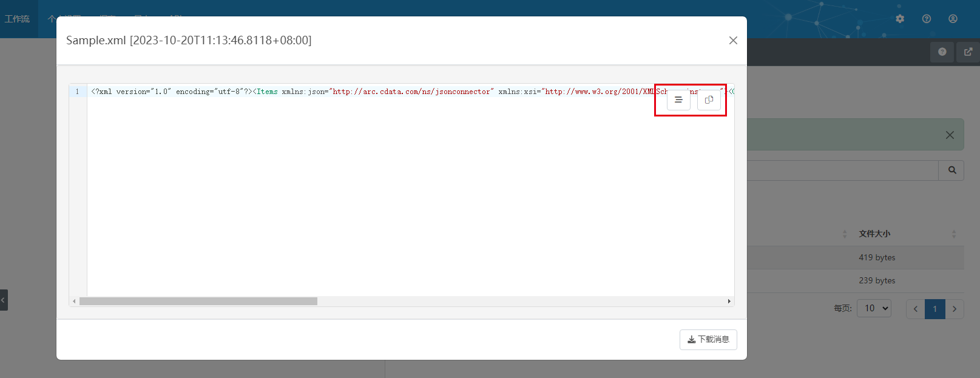
Task: Click the right scroll arrow in XML viewer
Action: (x=729, y=302)
